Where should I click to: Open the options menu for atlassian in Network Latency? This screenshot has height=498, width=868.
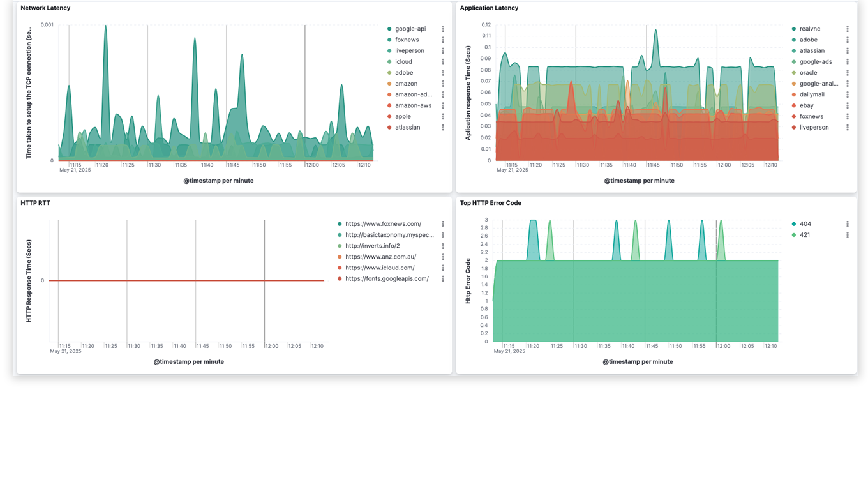click(x=444, y=127)
